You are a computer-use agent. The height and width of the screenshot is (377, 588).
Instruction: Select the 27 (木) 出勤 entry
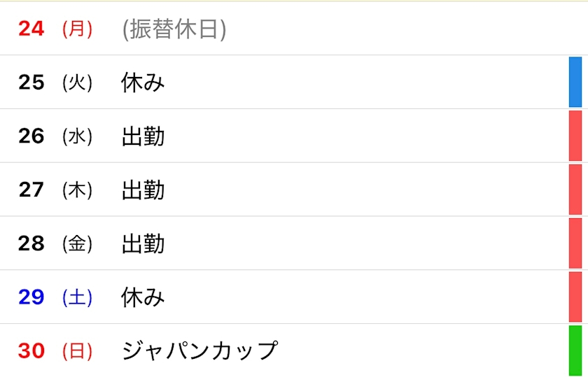pos(143,190)
